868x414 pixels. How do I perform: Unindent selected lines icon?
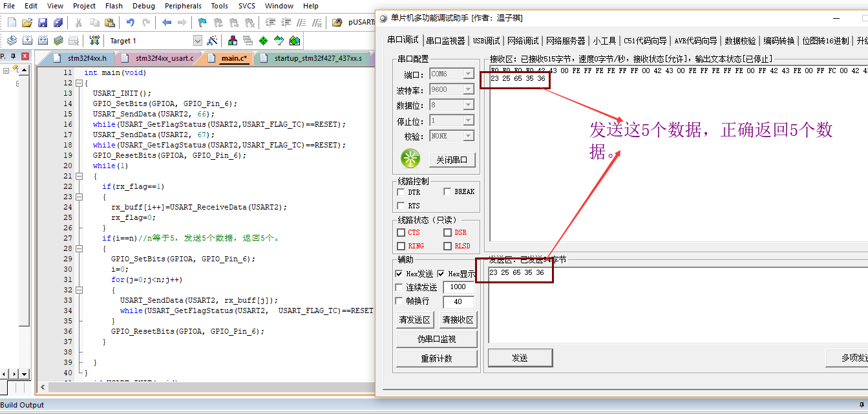coord(285,23)
